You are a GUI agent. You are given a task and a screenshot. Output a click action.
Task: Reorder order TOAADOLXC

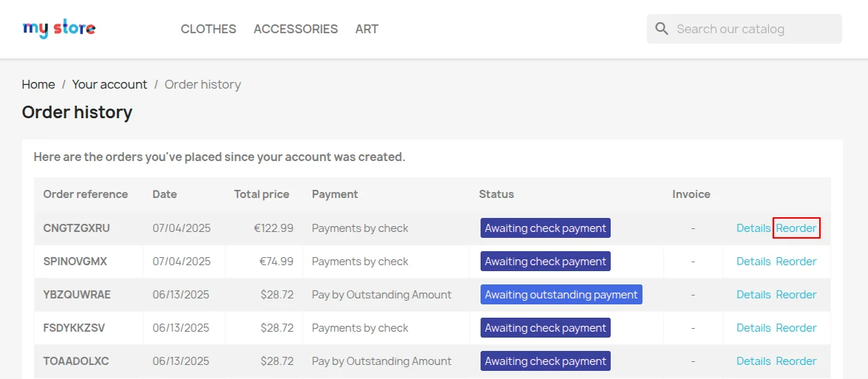(x=796, y=361)
